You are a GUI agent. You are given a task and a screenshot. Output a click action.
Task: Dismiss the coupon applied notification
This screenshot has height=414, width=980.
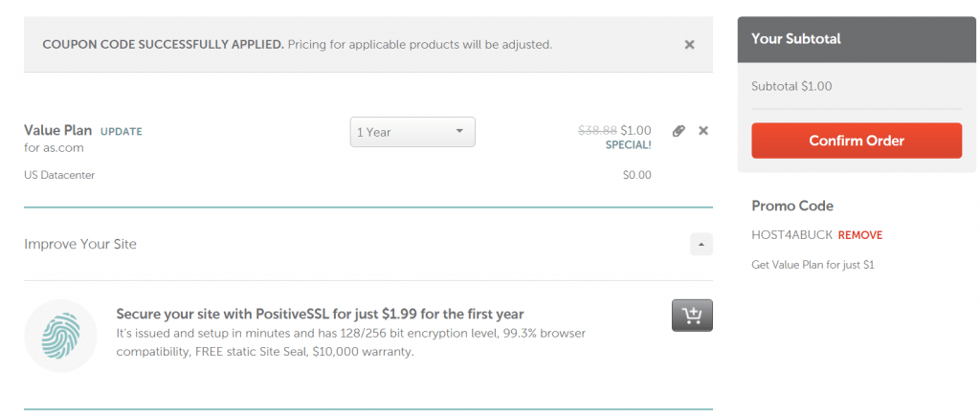point(689,45)
